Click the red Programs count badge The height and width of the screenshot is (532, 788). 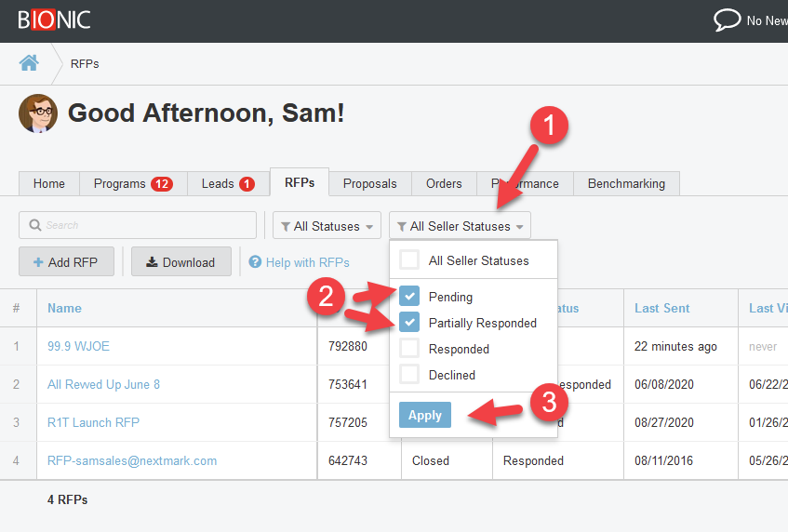[x=162, y=184]
